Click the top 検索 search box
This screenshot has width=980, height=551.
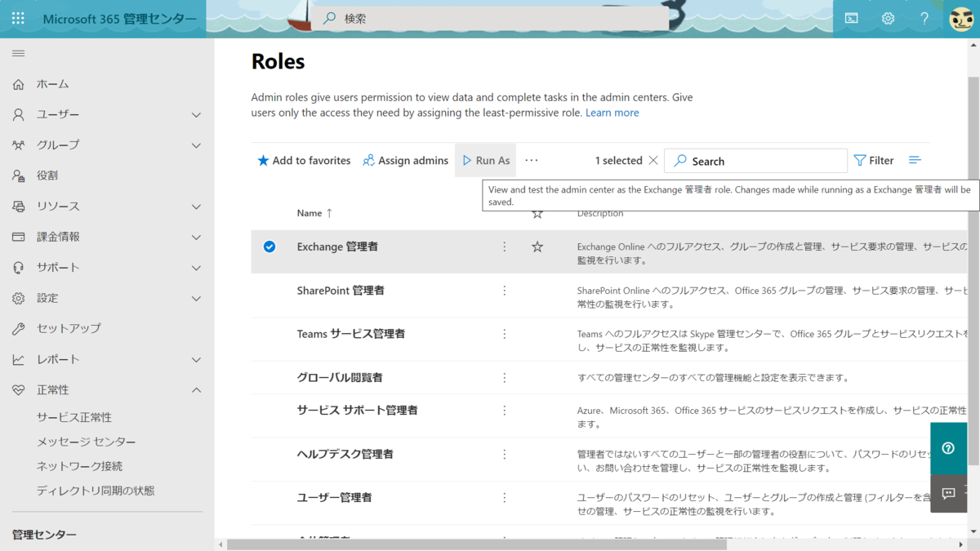[490, 18]
